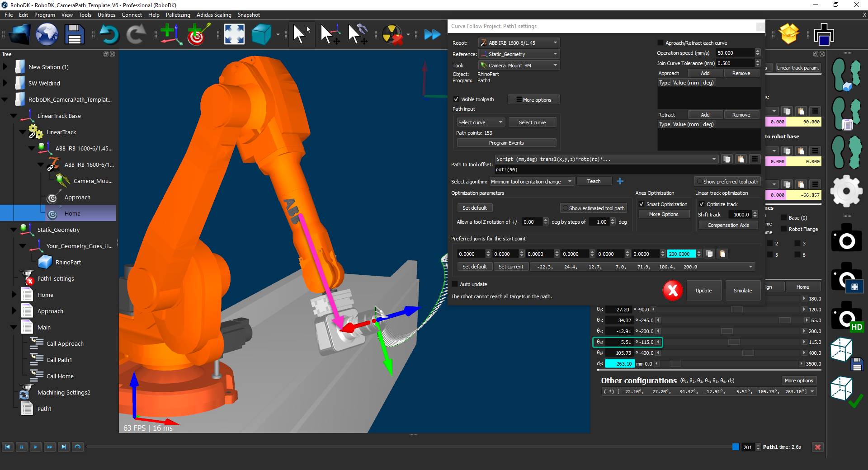868x470 pixels.
Task: Open the Utilities menu
Action: (x=106, y=15)
